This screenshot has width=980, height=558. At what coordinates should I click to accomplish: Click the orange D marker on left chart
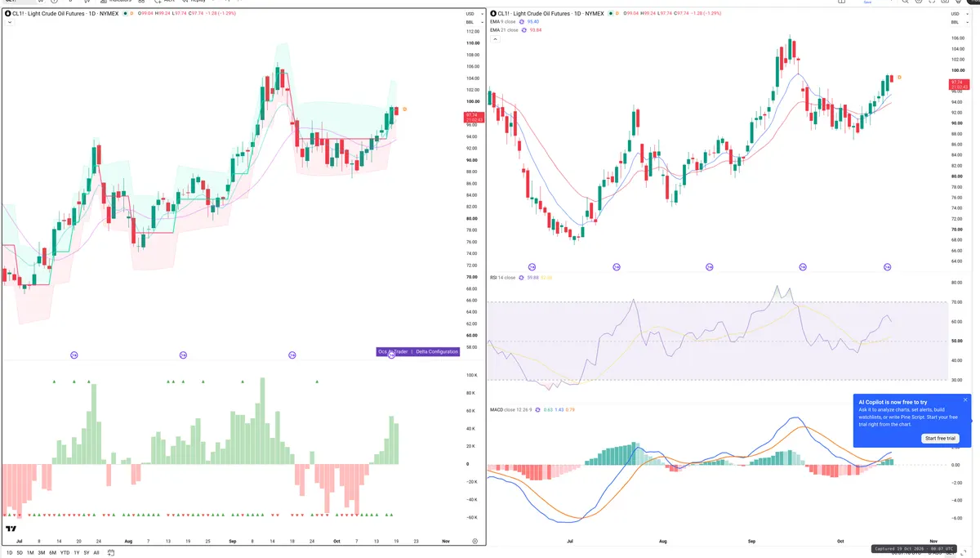pos(405,109)
